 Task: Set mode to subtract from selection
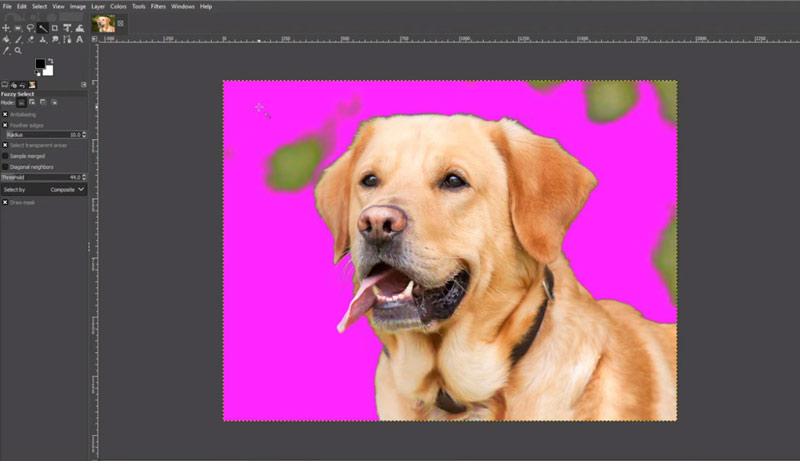pos(43,102)
